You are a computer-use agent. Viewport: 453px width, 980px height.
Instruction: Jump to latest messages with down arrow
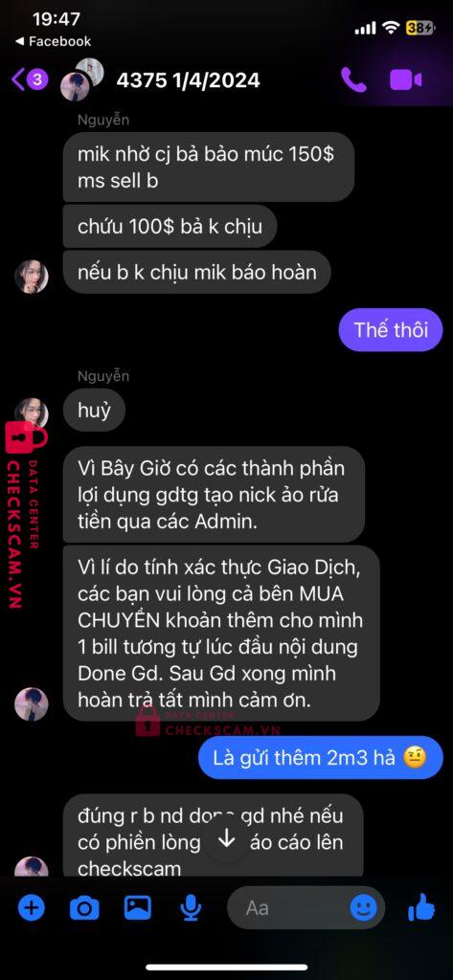coord(226,839)
